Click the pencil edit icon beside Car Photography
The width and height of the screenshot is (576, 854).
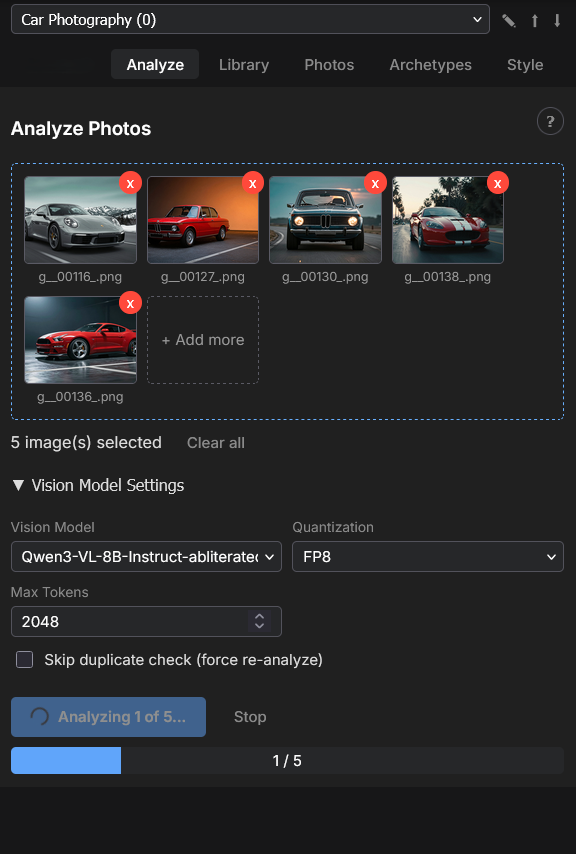coord(508,21)
